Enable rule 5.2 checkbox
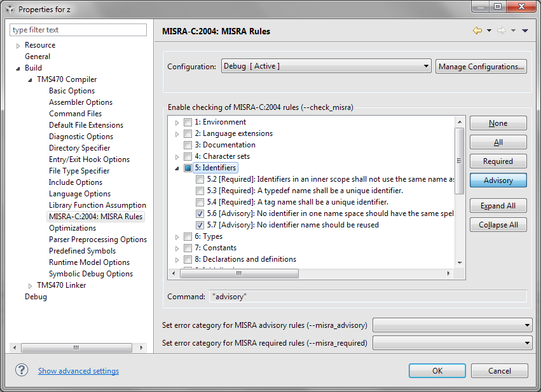 click(x=200, y=179)
